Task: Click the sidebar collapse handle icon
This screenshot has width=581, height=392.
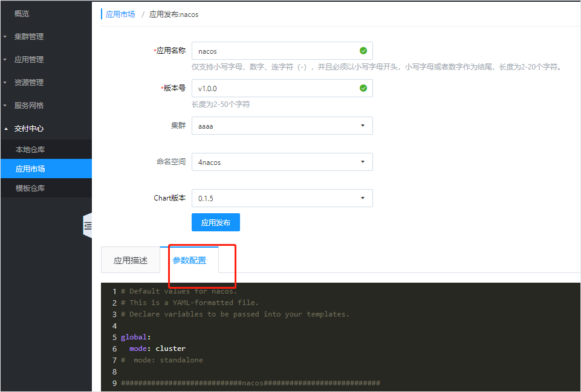Action: [x=88, y=225]
